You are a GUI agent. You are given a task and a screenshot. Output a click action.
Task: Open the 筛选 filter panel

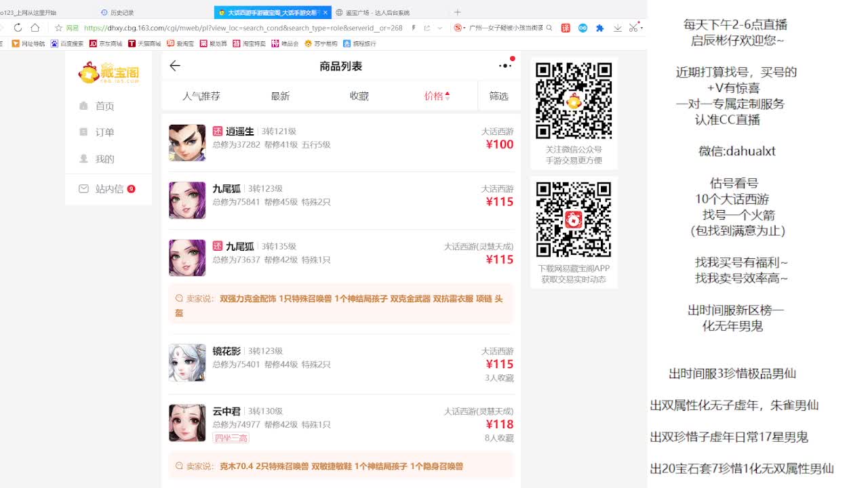click(499, 96)
